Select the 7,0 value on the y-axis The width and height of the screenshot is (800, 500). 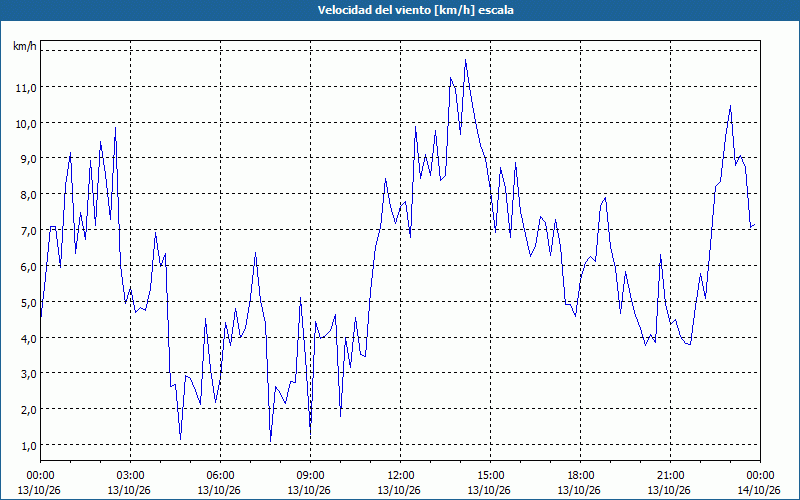[x=28, y=230]
